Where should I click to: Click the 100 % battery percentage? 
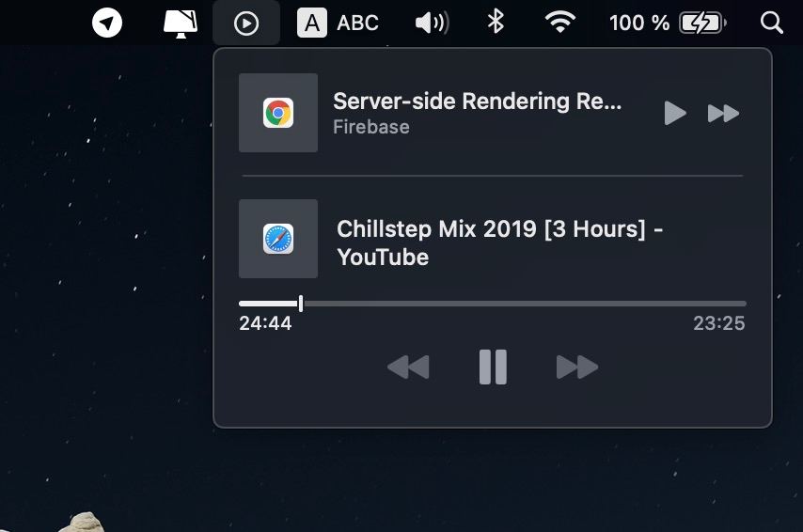639,23
